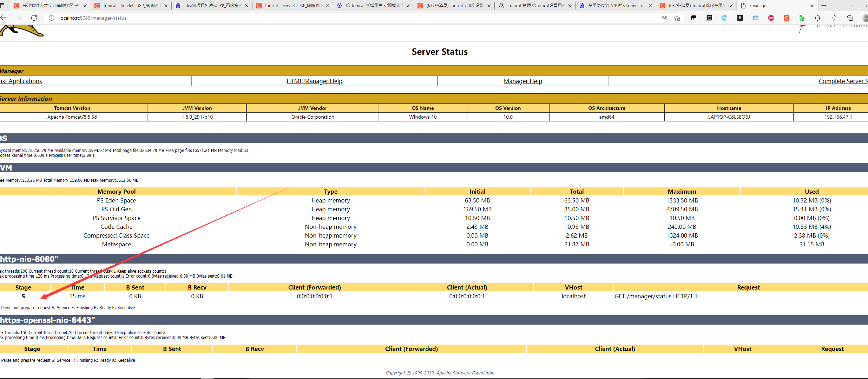Open the green document extension icon

802,18
